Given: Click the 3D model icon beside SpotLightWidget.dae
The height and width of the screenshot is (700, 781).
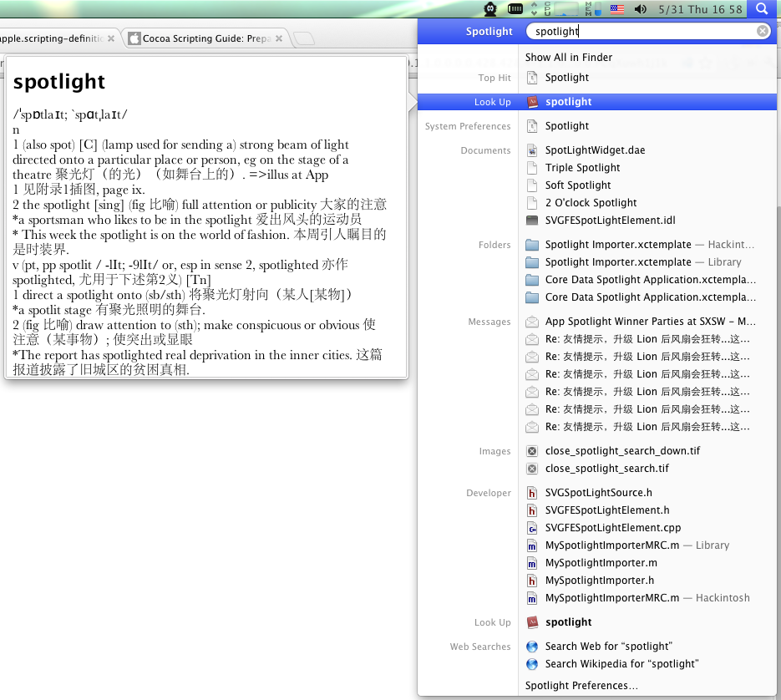Looking at the screenshot, I should [532, 150].
